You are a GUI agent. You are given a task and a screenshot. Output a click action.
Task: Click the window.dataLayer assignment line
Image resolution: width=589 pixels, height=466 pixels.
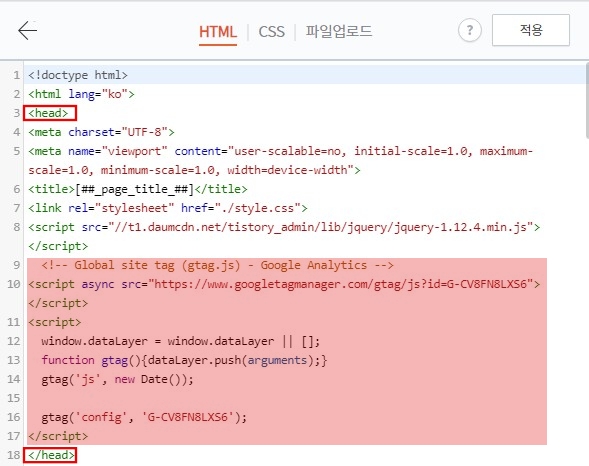tap(181, 341)
